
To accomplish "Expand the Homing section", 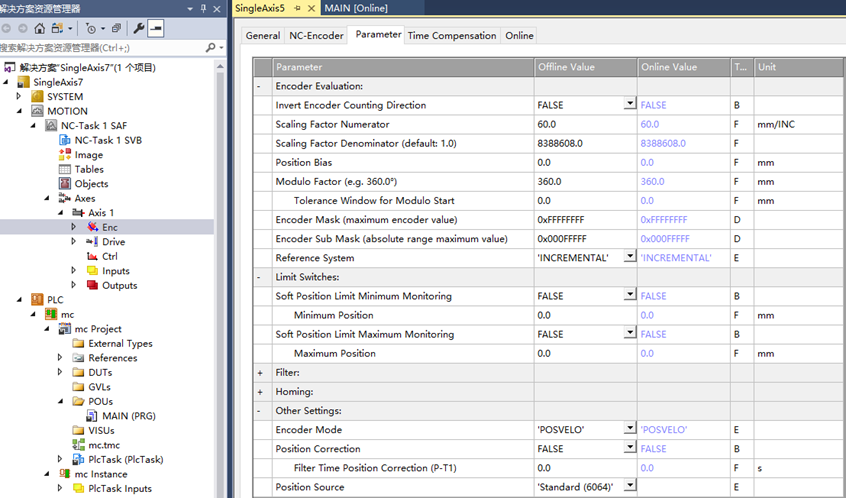I will click(260, 392).
